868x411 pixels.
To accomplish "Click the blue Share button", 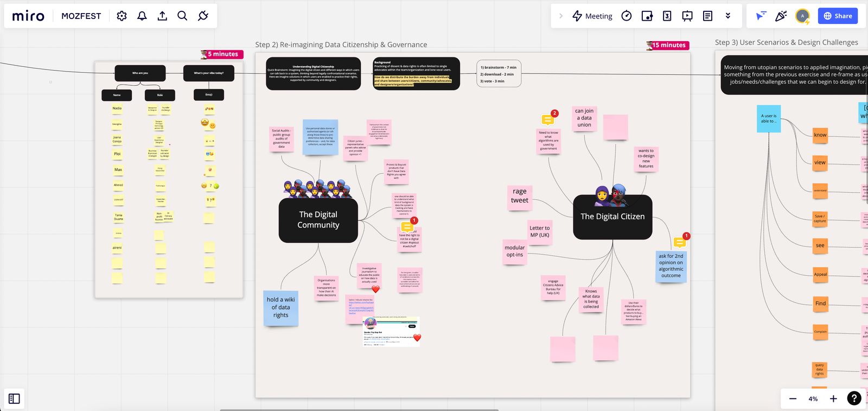I will click(x=838, y=16).
